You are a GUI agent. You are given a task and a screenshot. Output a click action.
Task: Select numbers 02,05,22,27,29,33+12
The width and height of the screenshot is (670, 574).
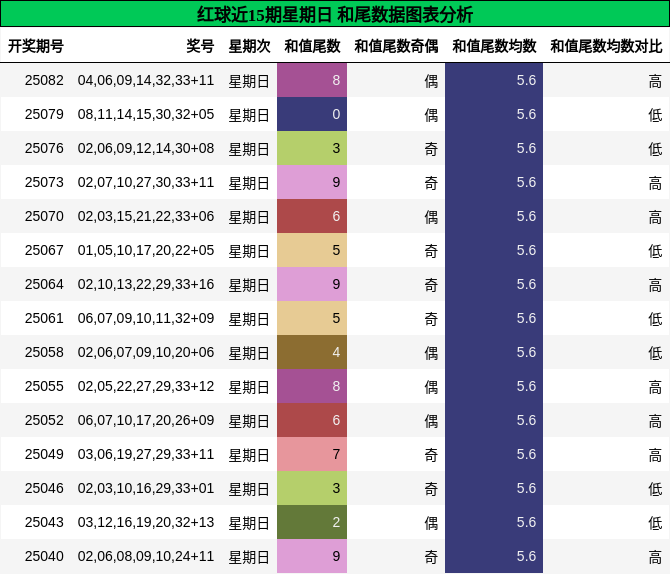click(x=146, y=386)
